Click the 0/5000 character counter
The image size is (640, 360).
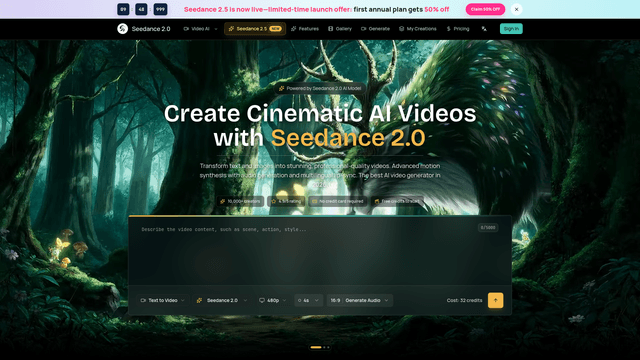tap(488, 228)
